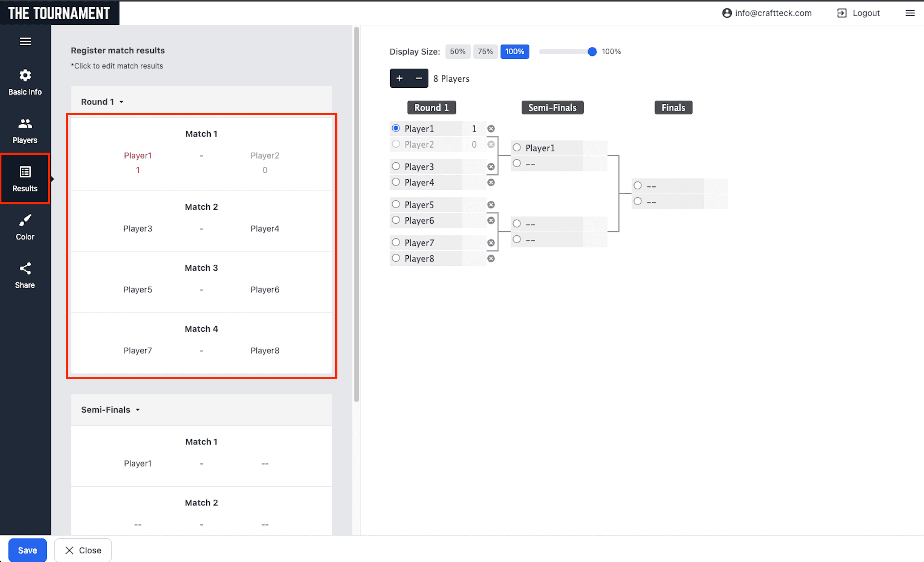Switch display size to 50%
The width and height of the screenshot is (924, 562).
pos(457,51)
